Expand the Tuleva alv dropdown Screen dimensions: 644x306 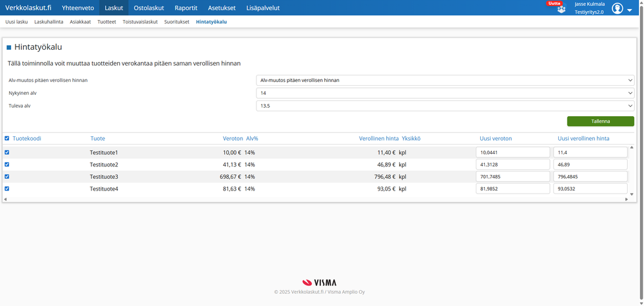tap(445, 106)
